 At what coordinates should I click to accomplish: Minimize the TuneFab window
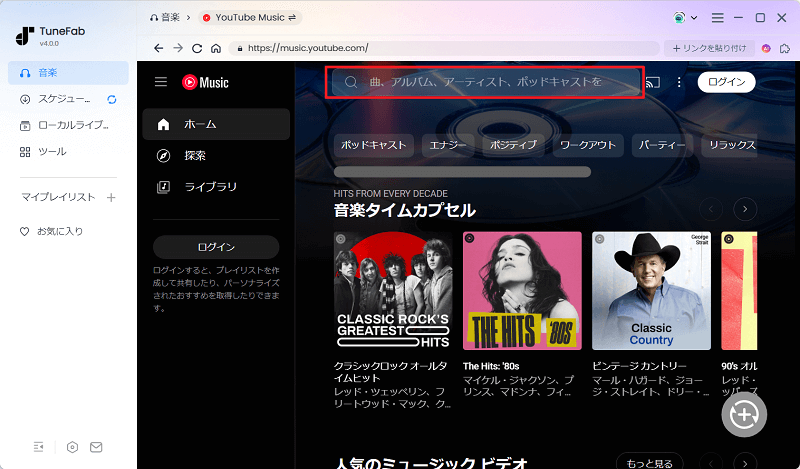pos(738,18)
